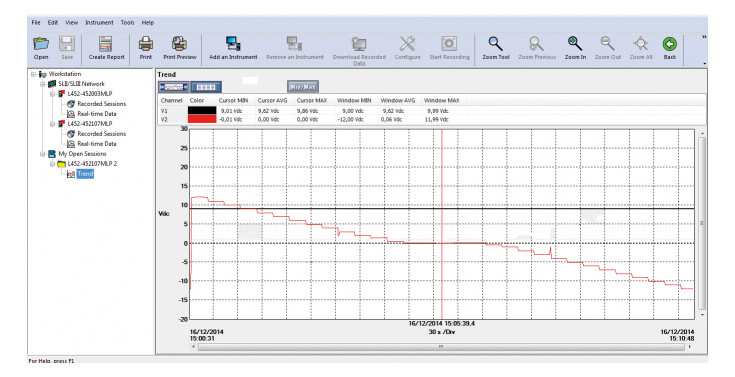This screenshot has width=735, height=377.
Task: Click the Add an Instrument icon
Action: click(x=233, y=44)
